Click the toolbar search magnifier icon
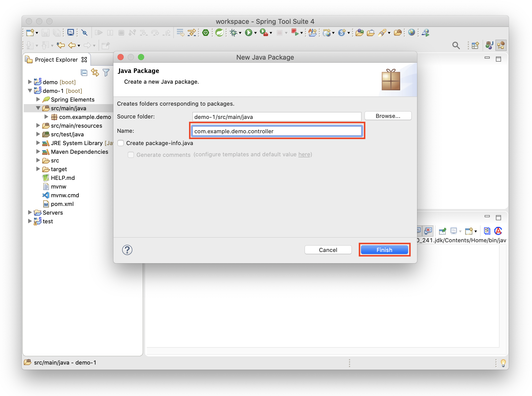This screenshot has height=396, width=532. click(x=456, y=46)
